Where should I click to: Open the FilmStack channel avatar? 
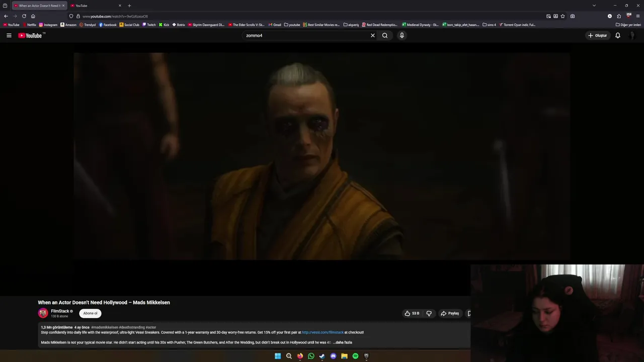coord(43,313)
